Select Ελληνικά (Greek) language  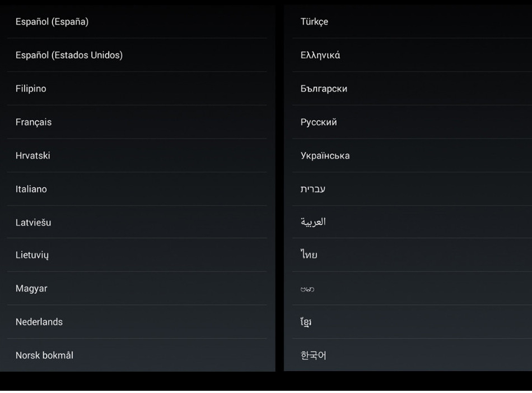[320, 55]
